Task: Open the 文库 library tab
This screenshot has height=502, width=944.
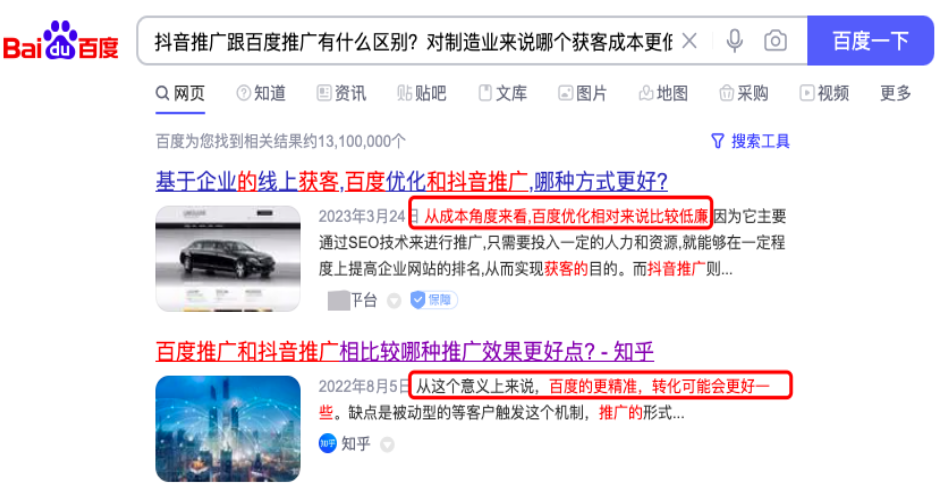Action: 502,93
